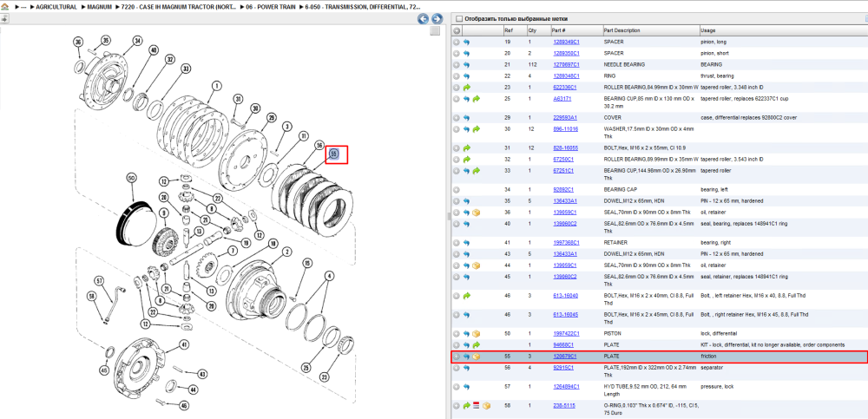
Task: Select callout 1 on the diagram
Action: coord(216,86)
